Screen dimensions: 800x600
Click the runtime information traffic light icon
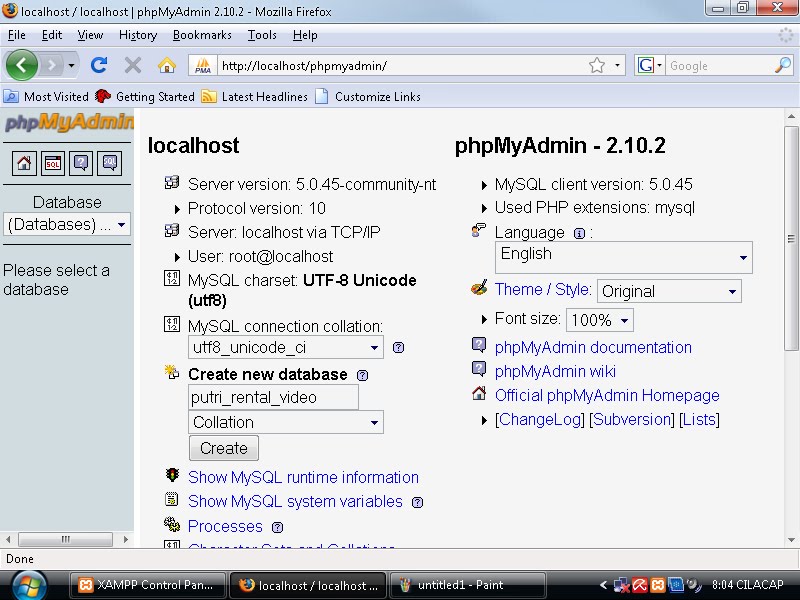(x=172, y=475)
